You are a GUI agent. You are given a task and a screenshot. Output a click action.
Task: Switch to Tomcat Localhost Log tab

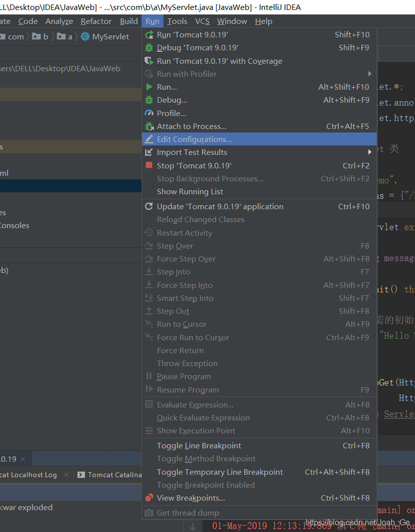tap(28, 475)
